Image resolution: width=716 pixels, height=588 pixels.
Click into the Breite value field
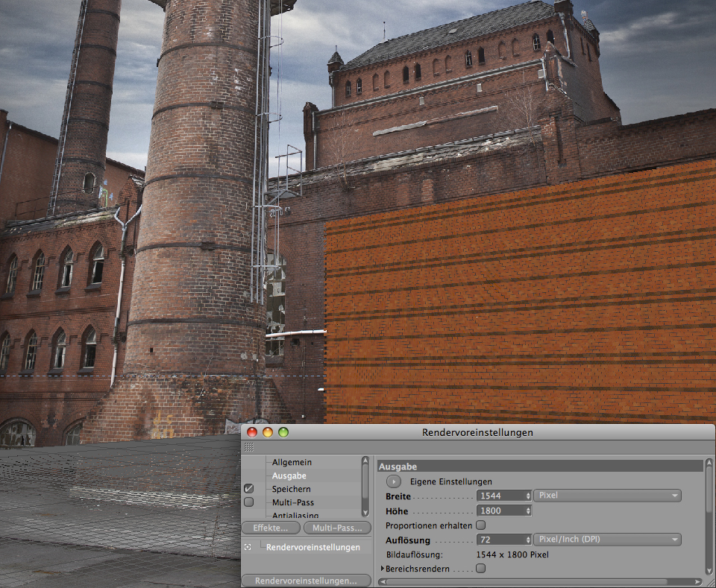pyautogui.click(x=500, y=496)
